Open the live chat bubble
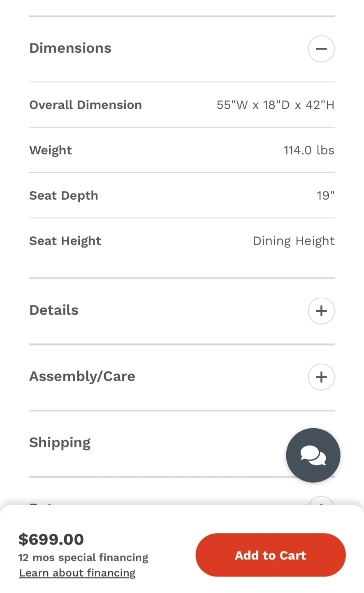Screen dimensions: 364x593 point(313,455)
